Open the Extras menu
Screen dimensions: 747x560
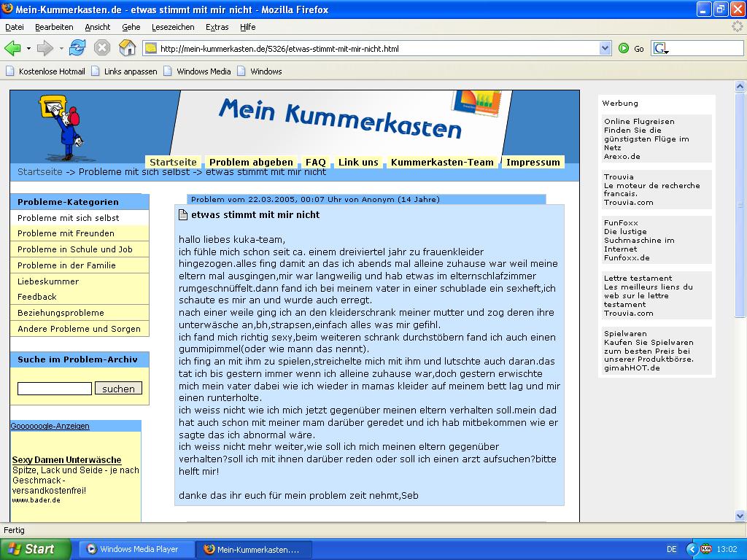coord(217,27)
